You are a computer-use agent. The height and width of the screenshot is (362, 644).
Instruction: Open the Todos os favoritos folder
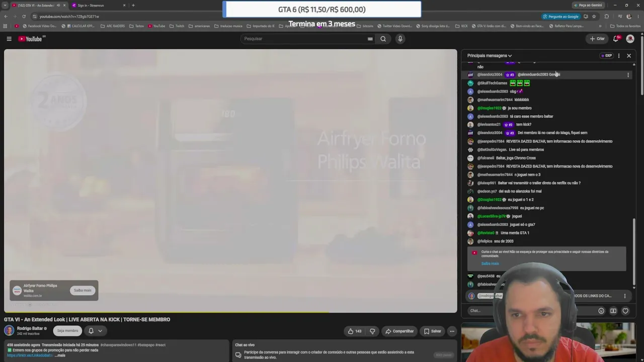pyautogui.click(x=625, y=26)
